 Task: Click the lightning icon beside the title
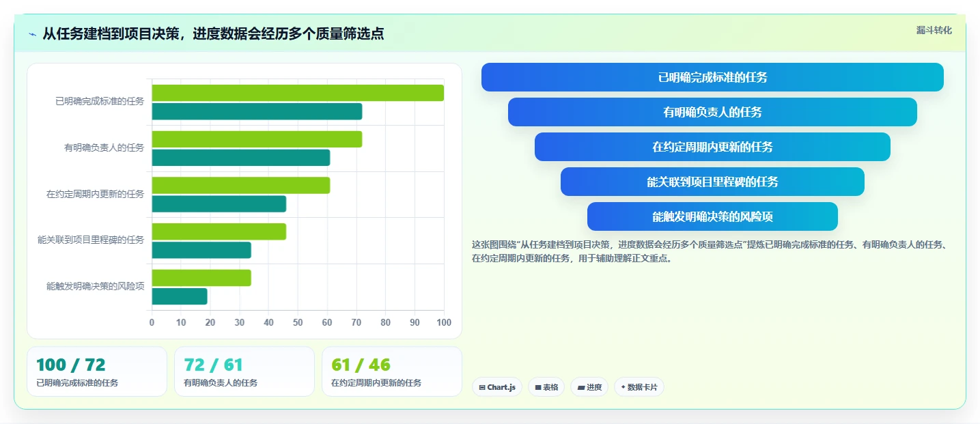pos(32,34)
